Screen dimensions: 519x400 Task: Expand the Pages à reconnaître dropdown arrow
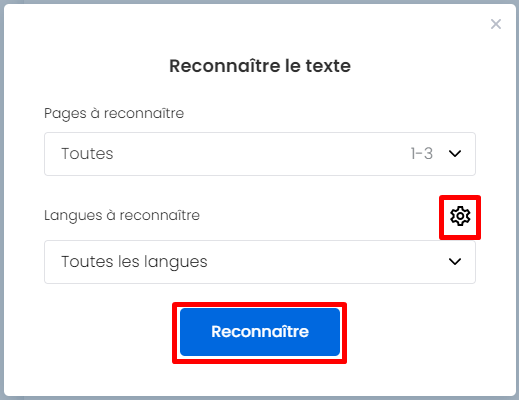[455, 154]
